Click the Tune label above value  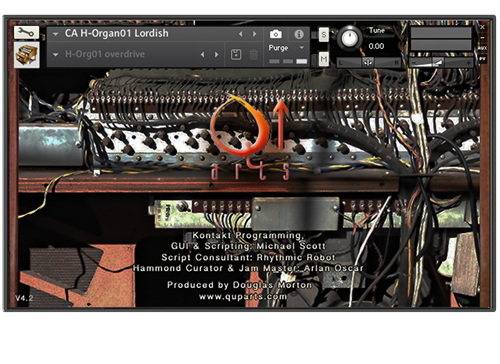pyautogui.click(x=377, y=30)
